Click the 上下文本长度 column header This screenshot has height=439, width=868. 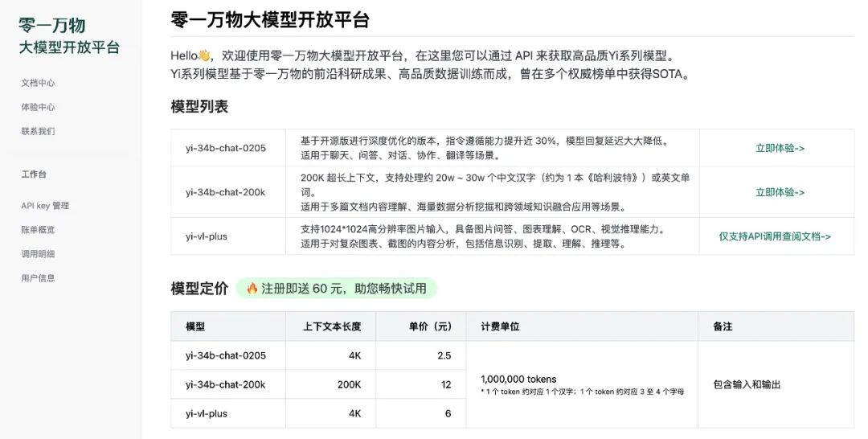tap(332, 326)
